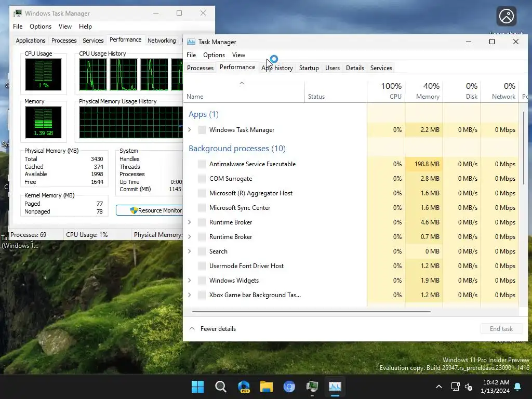Expand the Search process row
The width and height of the screenshot is (532, 399).
(190, 251)
